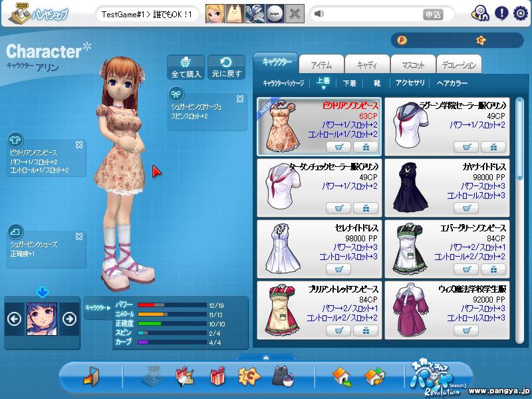532x399 pixels.
Task: Gift the ビクトリアンワンピース item
Action: coord(366,147)
